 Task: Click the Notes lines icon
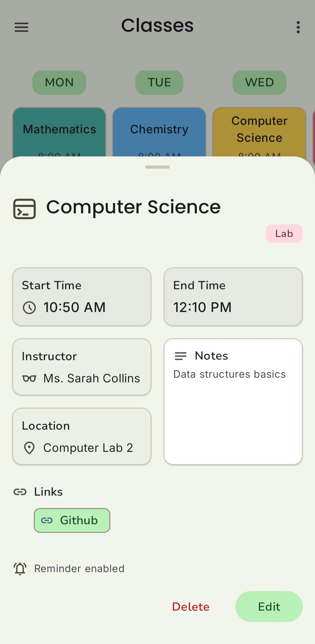(x=181, y=356)
